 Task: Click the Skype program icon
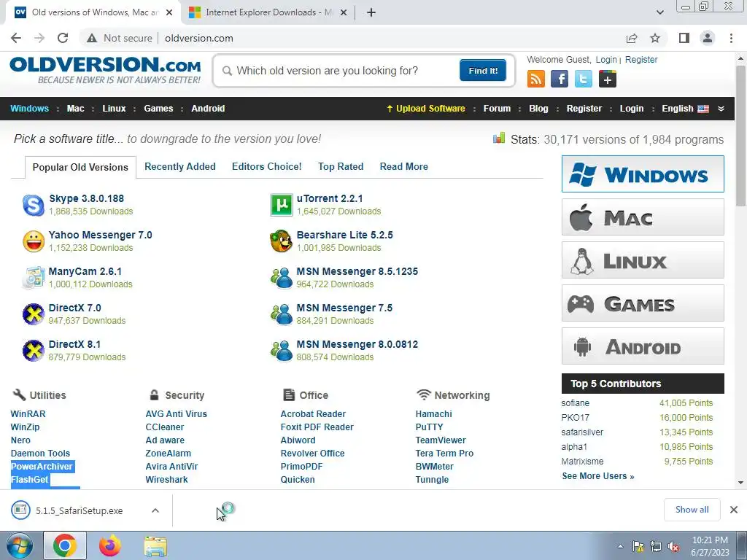pyautogui.click(x=34, y=205)
